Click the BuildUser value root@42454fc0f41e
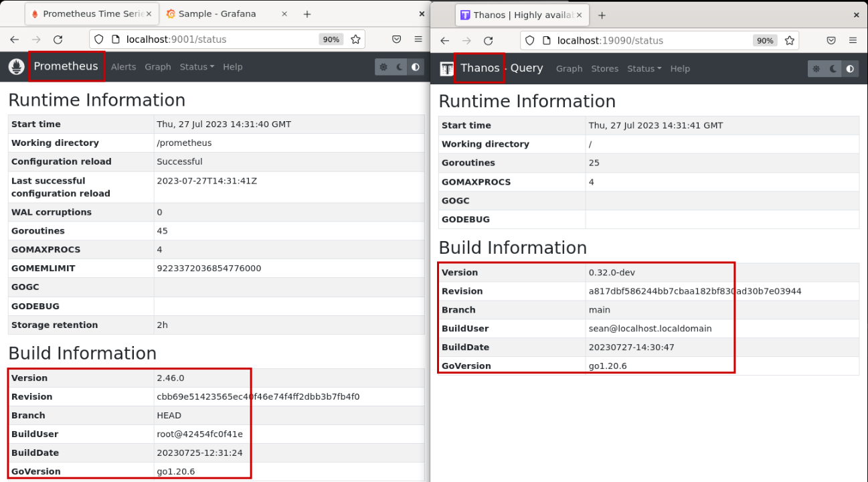This screenshot has width=868, height=482. click(199, 434)
